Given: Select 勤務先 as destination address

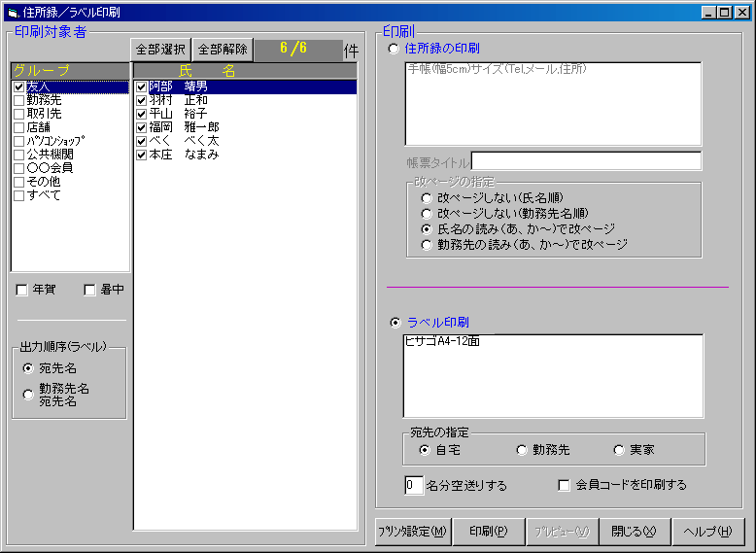Looking at the screenshot, I should coord(522,450).
